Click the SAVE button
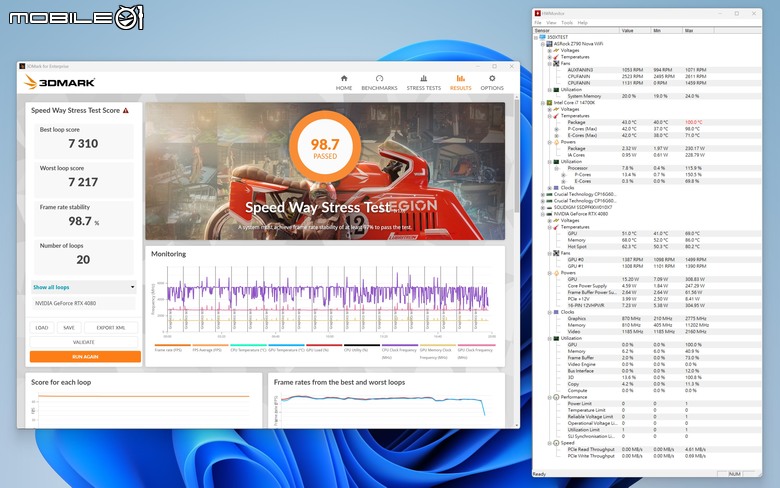780x488 pixels. point(69,328)
